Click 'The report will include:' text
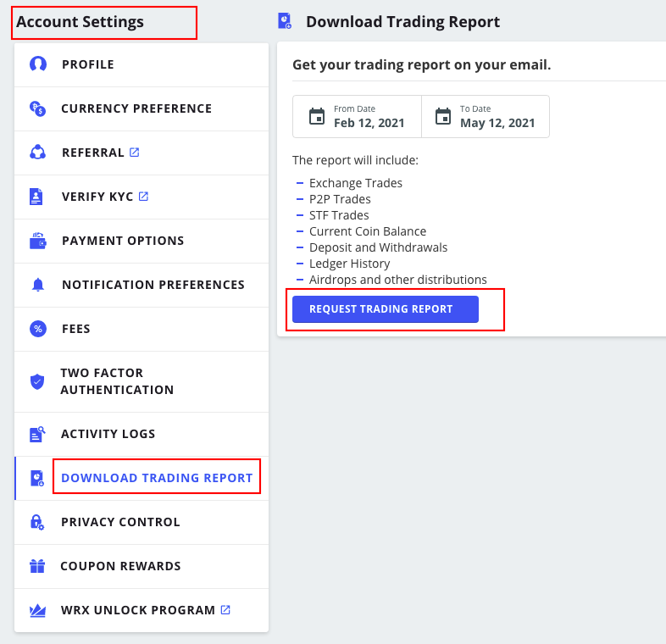The width and height of the screenshot is (666, 644). [x=355, y=160]
